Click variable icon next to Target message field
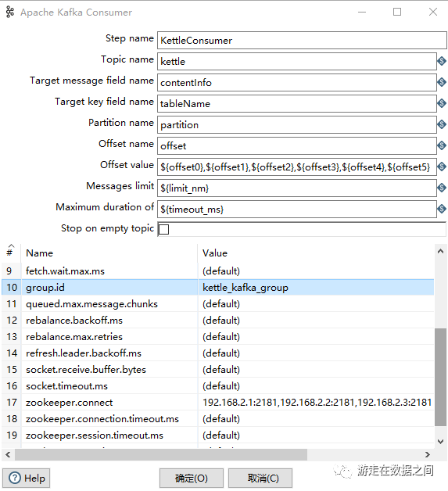This screenshot has height=491, width=448. (x=442, y=82)
